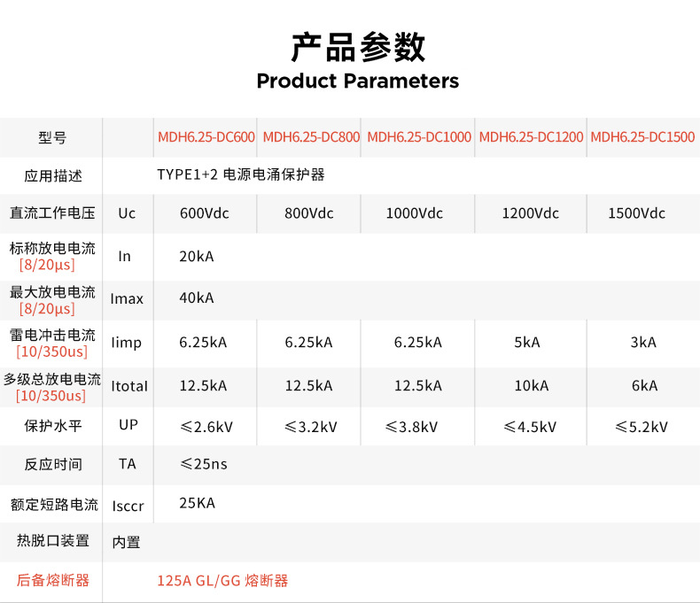The height and width of the screenshot is (603, 700).
Task: Click the 5kA Iimp value
Action: [527, 343]
